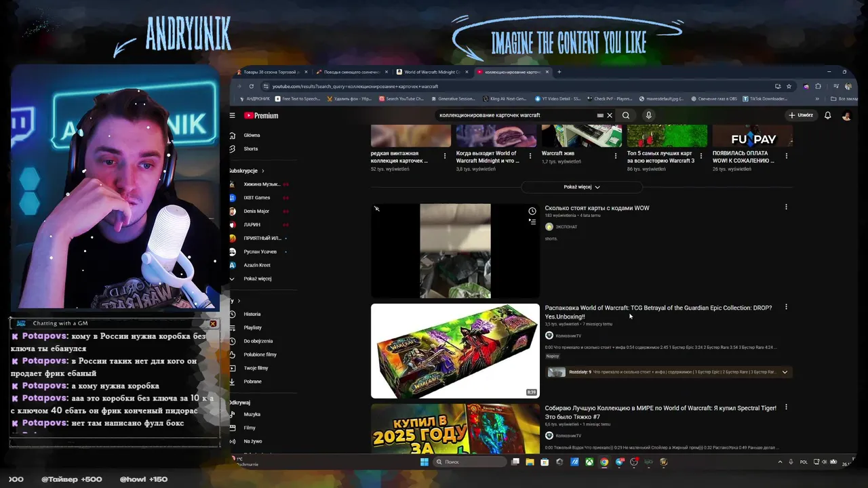Image resolution: width=868 pixels, height=488 pixels.
Task: Open options for 'Распаковка World of Warcraft' video
Action: [x=786, y=307]
